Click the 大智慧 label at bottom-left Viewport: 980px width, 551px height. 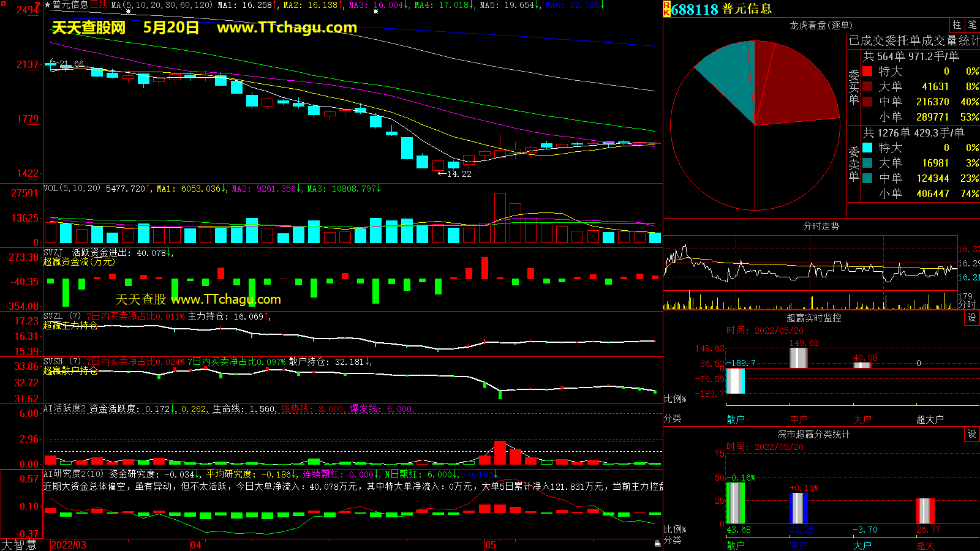pyautogui.click(x=19, y=545)
